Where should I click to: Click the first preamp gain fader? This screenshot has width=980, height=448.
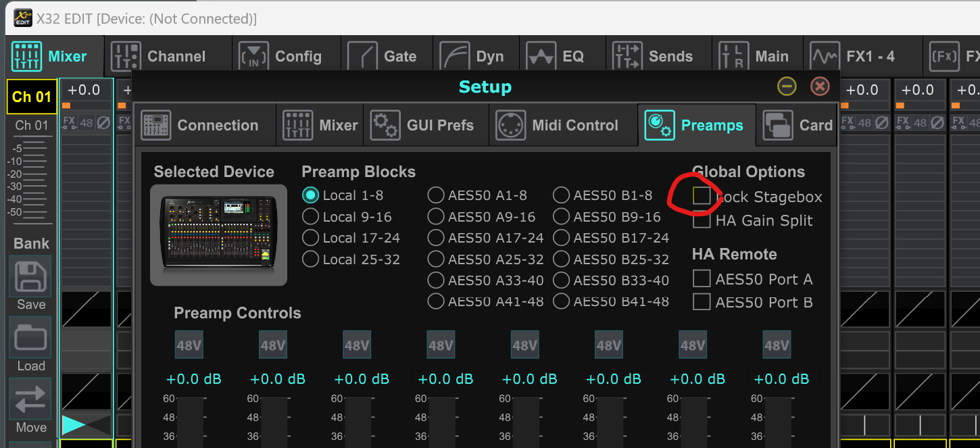191,422
